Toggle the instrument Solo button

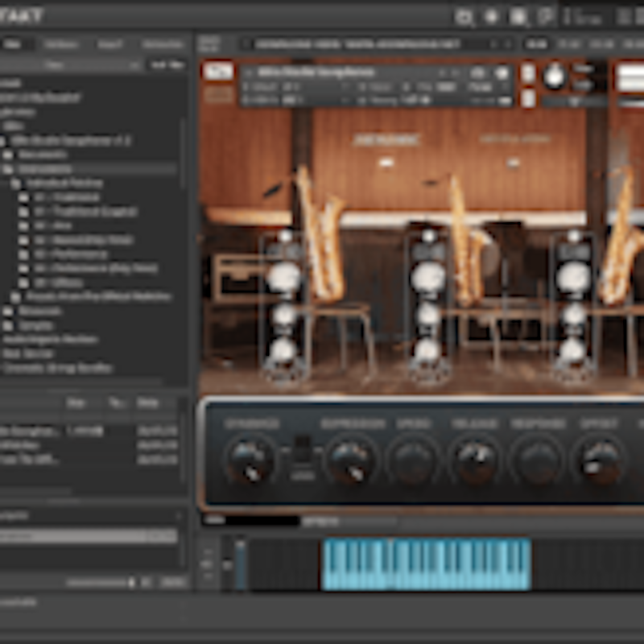(527, 72)
